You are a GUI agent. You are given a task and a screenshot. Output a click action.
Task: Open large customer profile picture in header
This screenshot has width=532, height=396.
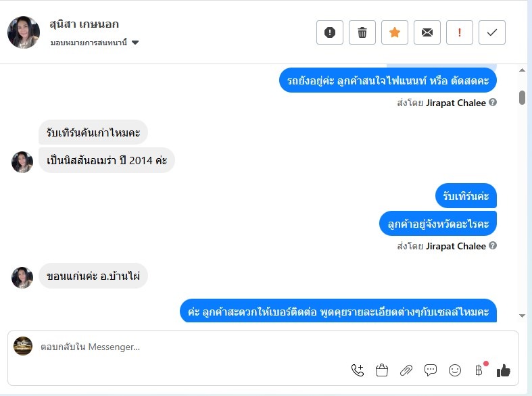tap(24, 32)
